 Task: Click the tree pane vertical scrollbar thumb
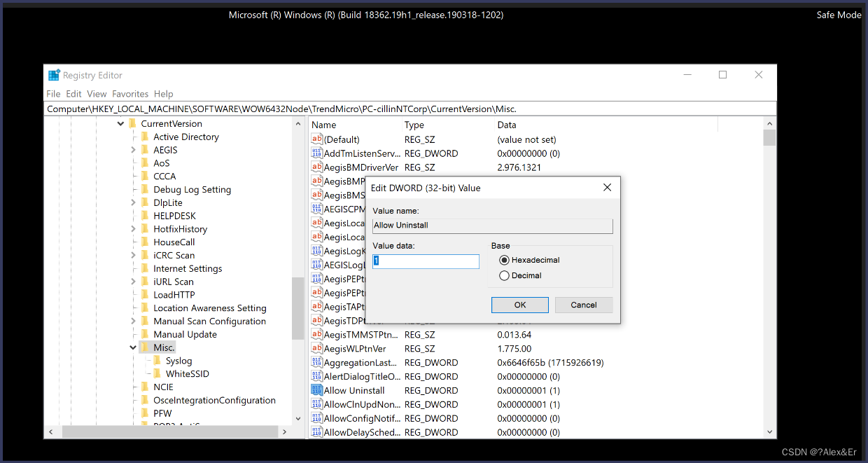pyautogui.click(x=298, y=308)
